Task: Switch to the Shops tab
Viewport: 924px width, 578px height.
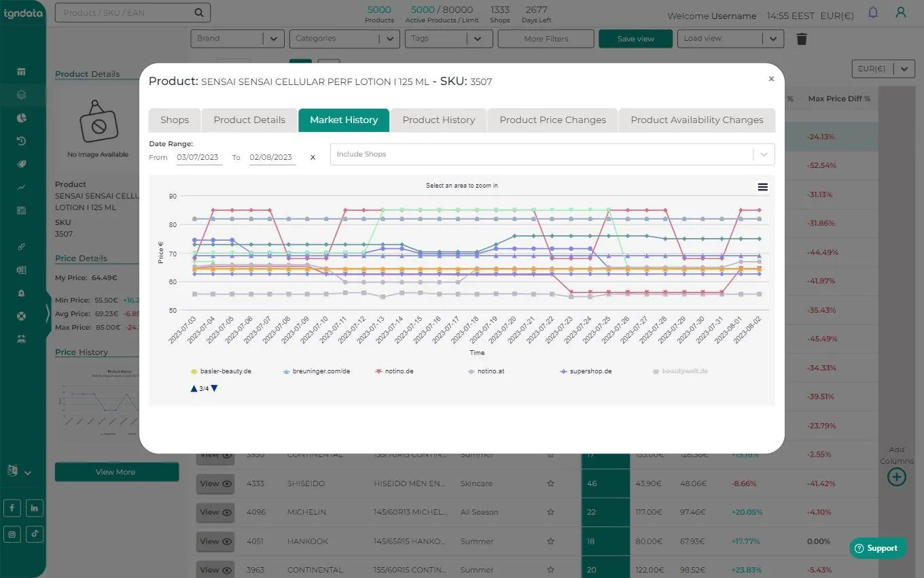Action: point(175,120)
